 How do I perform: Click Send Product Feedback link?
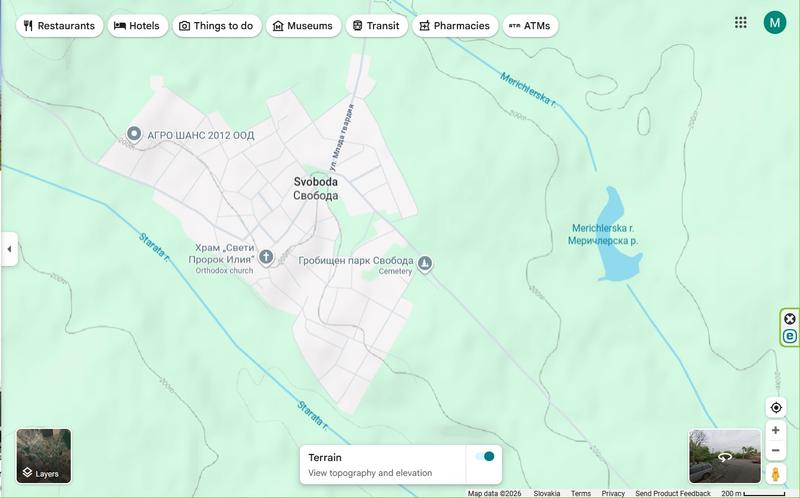[672, 493]
